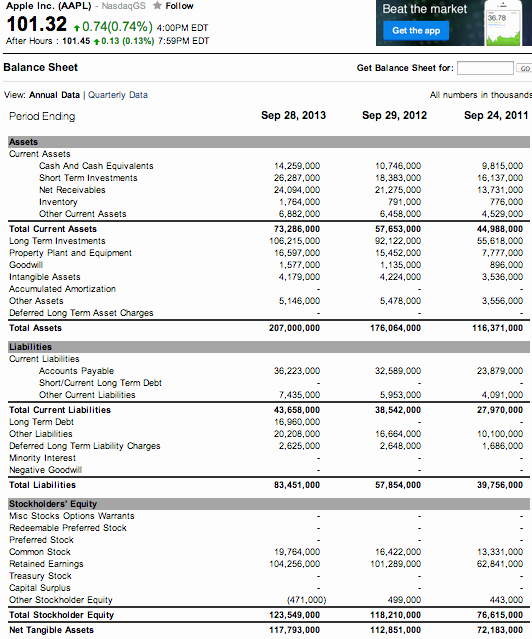This screenshot has height=639, width=532.
Task: Click the Goodwill row label
Action: coord(26,265)
